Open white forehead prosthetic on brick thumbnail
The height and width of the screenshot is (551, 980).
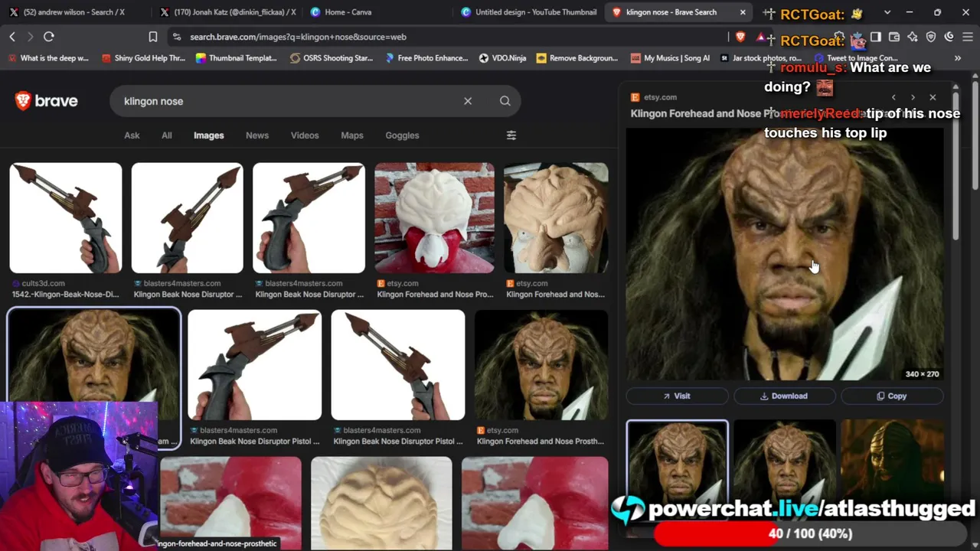(x=435, y=218)
